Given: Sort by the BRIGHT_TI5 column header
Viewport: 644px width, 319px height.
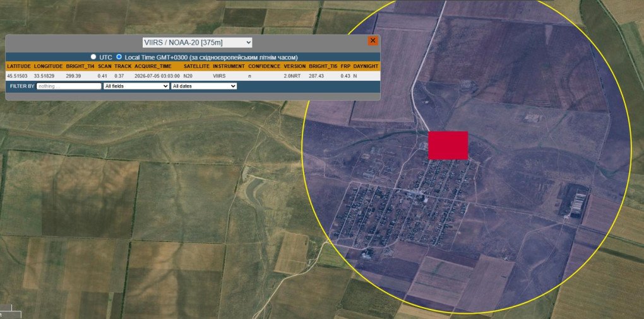Looking at the screenshot, I should pyautogui.click(x=323, y=66).
